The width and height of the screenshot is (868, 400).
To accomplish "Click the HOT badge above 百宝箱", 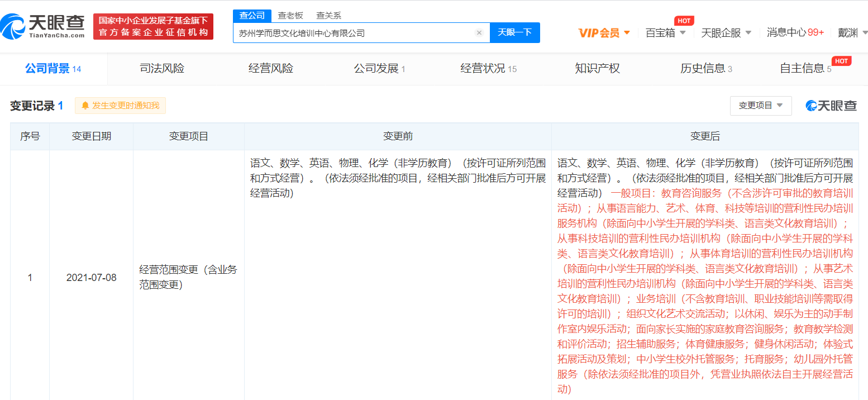I will tap(684, 21).
